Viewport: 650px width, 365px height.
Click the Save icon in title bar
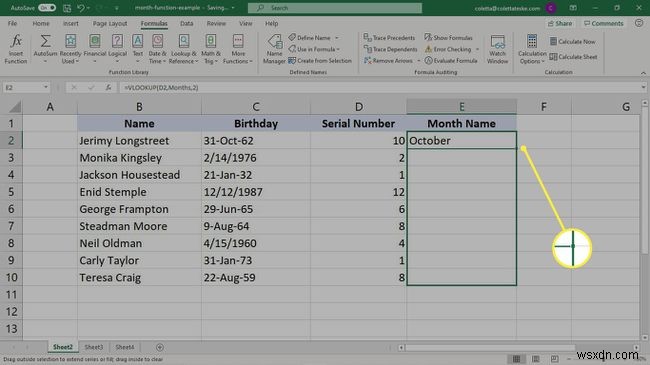(x=67, y=8)
